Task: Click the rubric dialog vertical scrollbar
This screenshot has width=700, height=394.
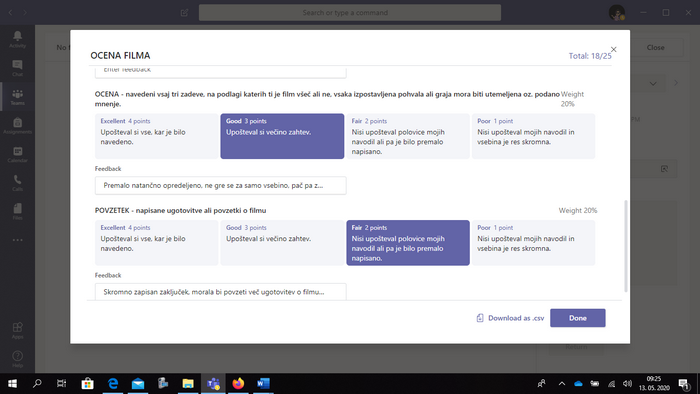Action: 625,246
